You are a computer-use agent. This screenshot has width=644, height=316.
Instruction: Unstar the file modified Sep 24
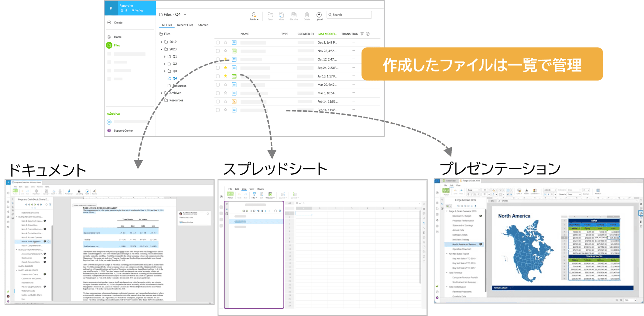(x=225, y=68)
